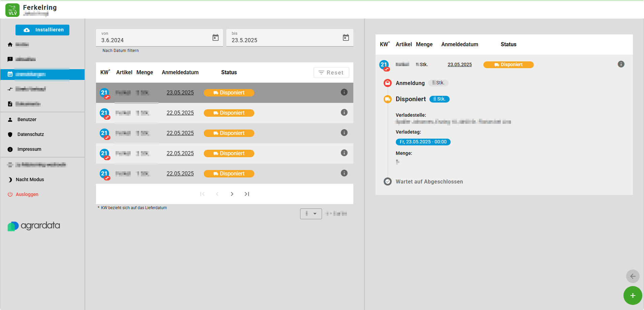The width and height of the screenshot is (644, 310).
Task: Sort by Anmeldedatum column header in list
Action: (180, 72)
